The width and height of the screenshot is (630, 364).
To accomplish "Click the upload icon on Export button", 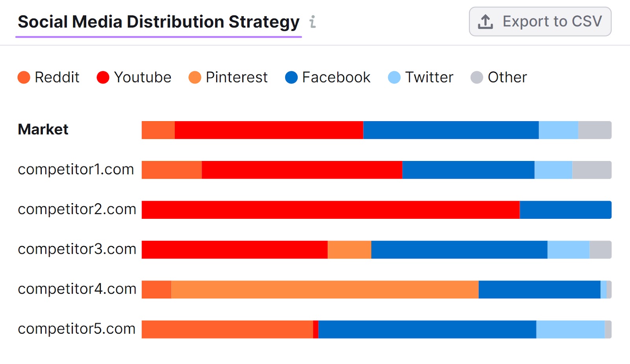I will click(484, 22).
